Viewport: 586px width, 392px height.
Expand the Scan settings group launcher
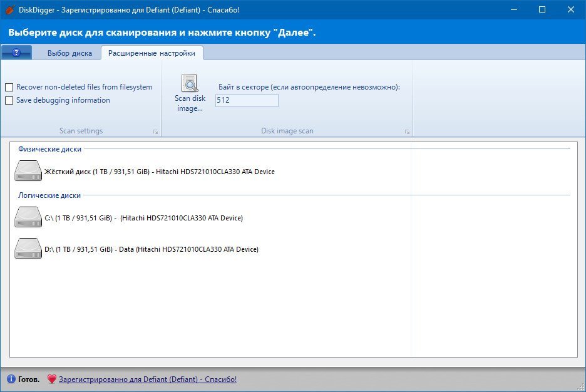155,132
